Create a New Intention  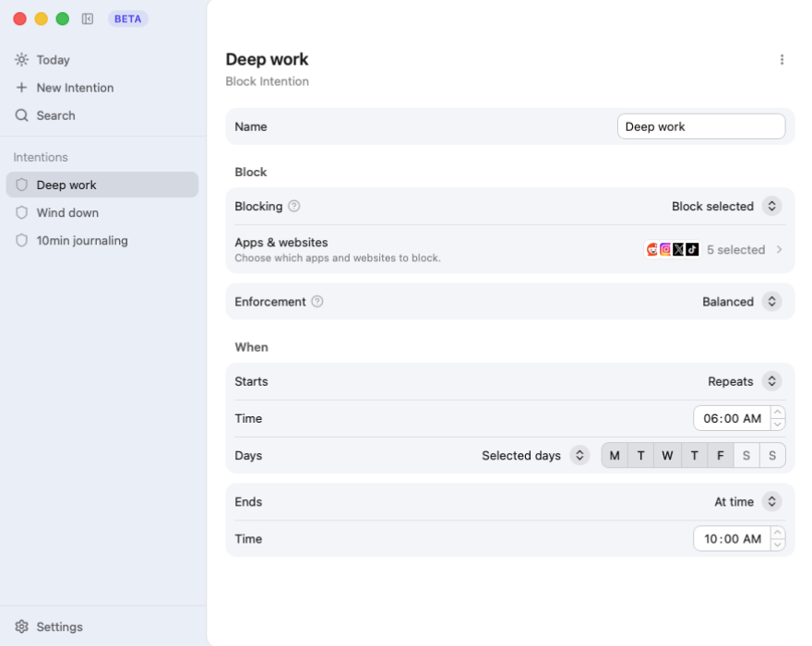102,88
